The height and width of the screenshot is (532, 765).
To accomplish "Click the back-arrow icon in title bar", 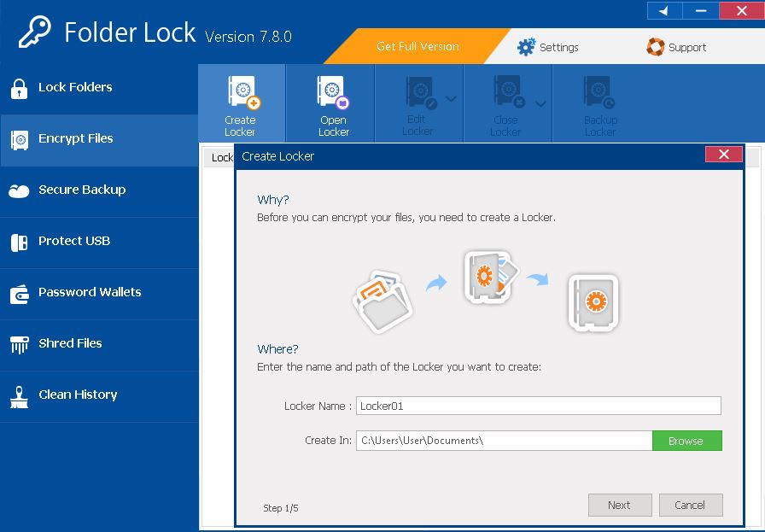I will pyautogui.click(x=664, y=10).
